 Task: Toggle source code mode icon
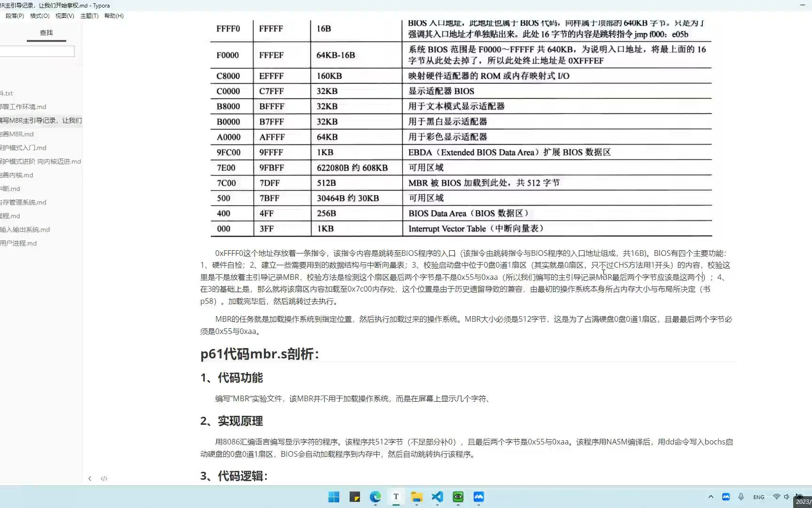tap(104, 478)
